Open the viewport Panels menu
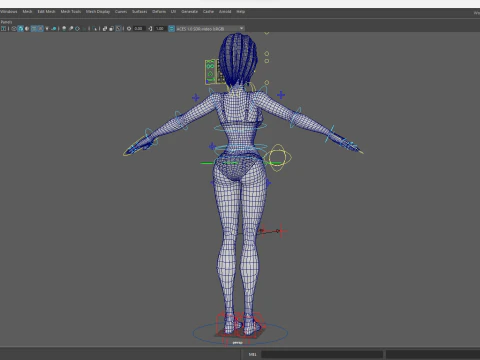The image size is (480, 360). pos(6,22)
